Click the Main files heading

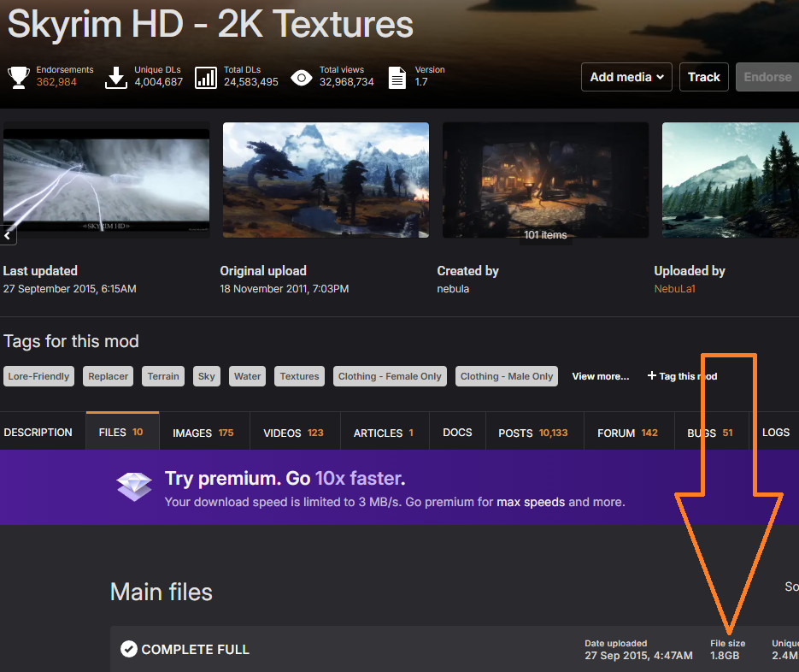point(161,592)
